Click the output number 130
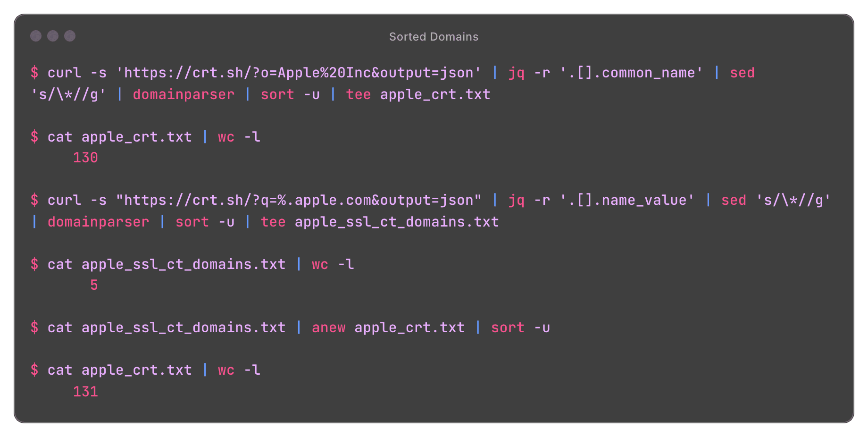Screen dimensions: 868x437 point(85,158)
